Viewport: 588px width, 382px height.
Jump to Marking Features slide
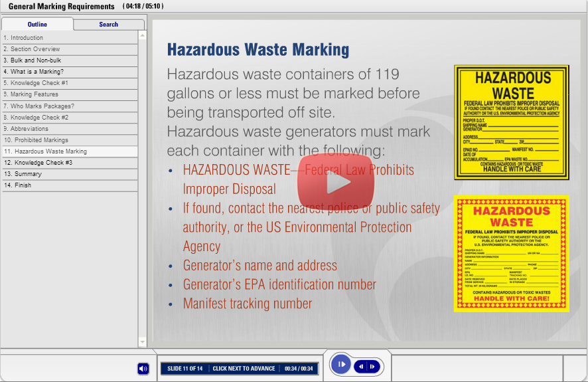tap(70, 94)
